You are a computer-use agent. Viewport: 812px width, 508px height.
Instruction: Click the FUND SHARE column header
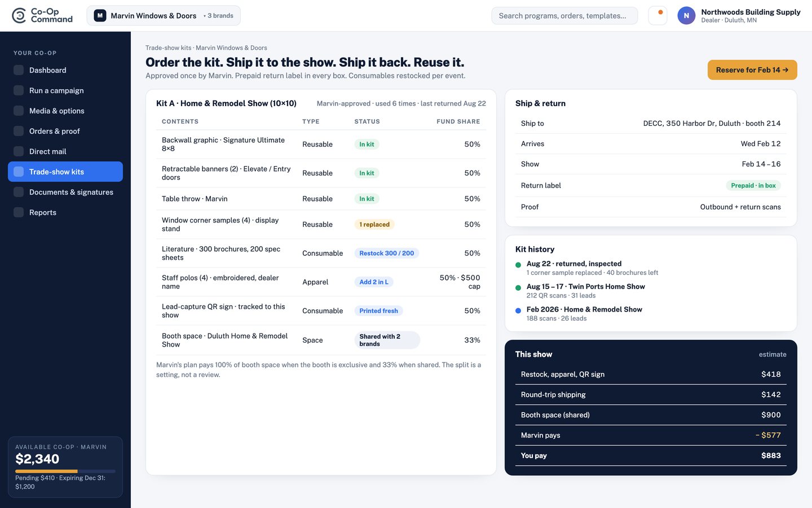tap(458, 121)
